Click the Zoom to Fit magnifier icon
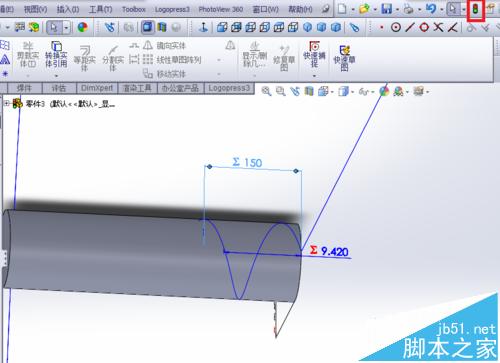Screen dimensions: 500x363 click(x=266, y=91)
